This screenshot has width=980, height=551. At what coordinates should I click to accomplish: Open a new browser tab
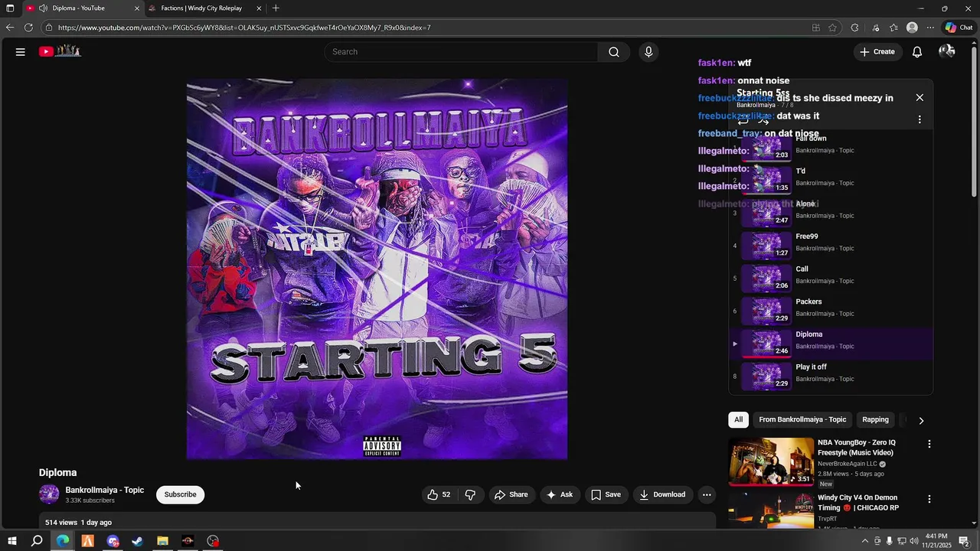(276, 8)
